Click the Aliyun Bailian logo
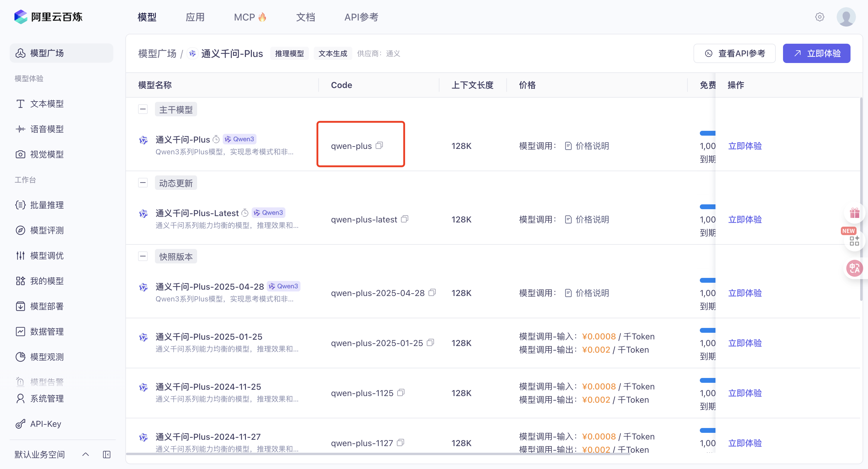868x469 pixels. (x=48, y=17)
